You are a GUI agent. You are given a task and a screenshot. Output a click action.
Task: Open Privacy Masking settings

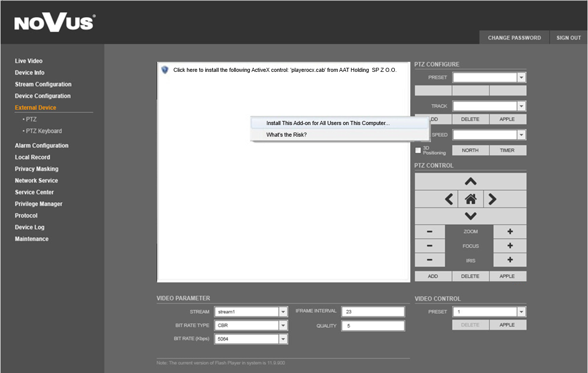tap(36, 169)
